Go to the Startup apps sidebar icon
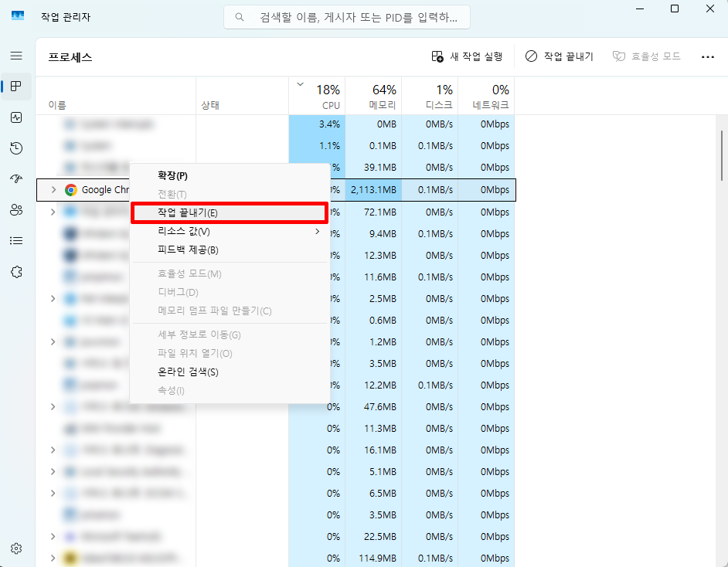This screenshot has height=567, width=728. 16,178
